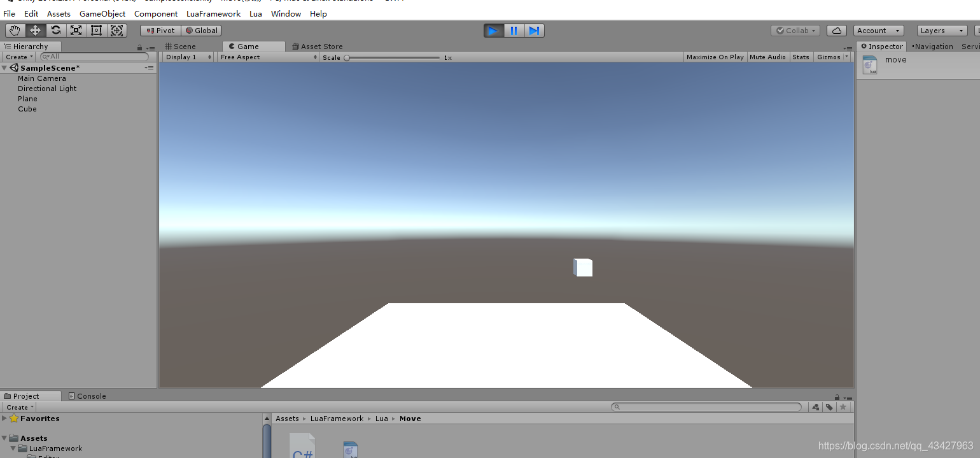Image resolution: width=980 pixels, height=458 pixels.
Task: Select the Scale tool
Action: (76, 31)
